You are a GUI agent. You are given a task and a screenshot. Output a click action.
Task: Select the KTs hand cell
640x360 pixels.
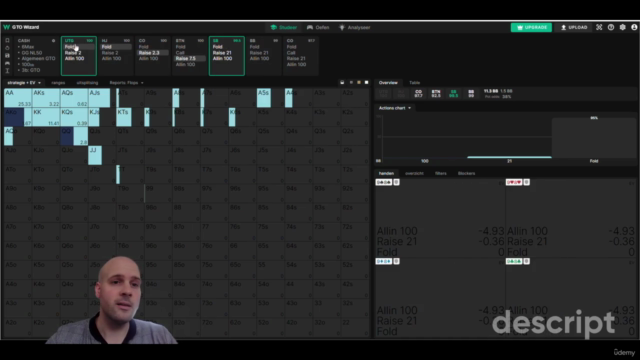130,117
